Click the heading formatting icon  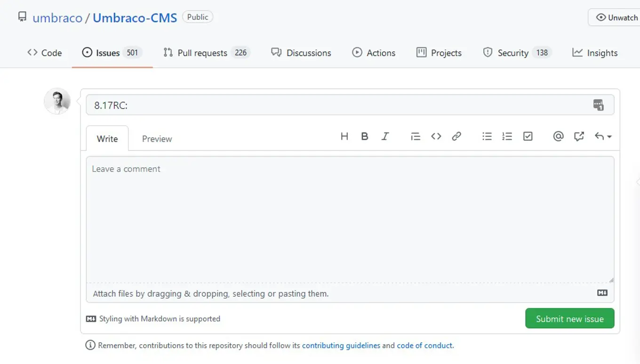(344, 136)
